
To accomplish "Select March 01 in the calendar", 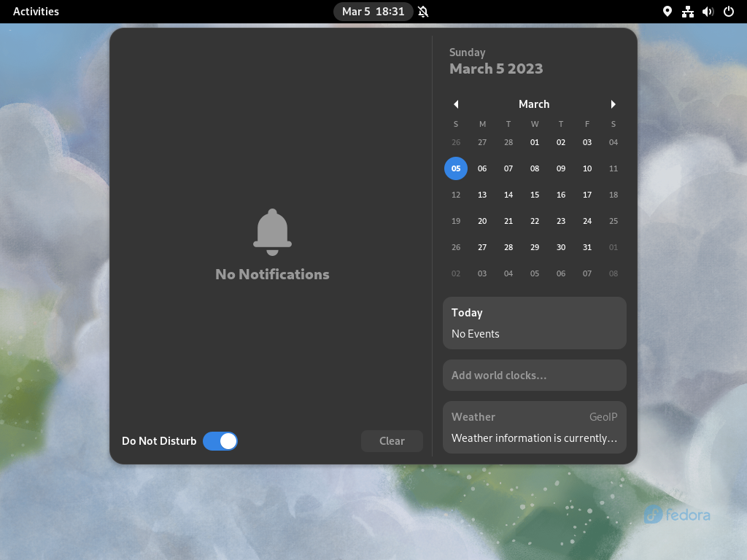I will click(535, 142).
